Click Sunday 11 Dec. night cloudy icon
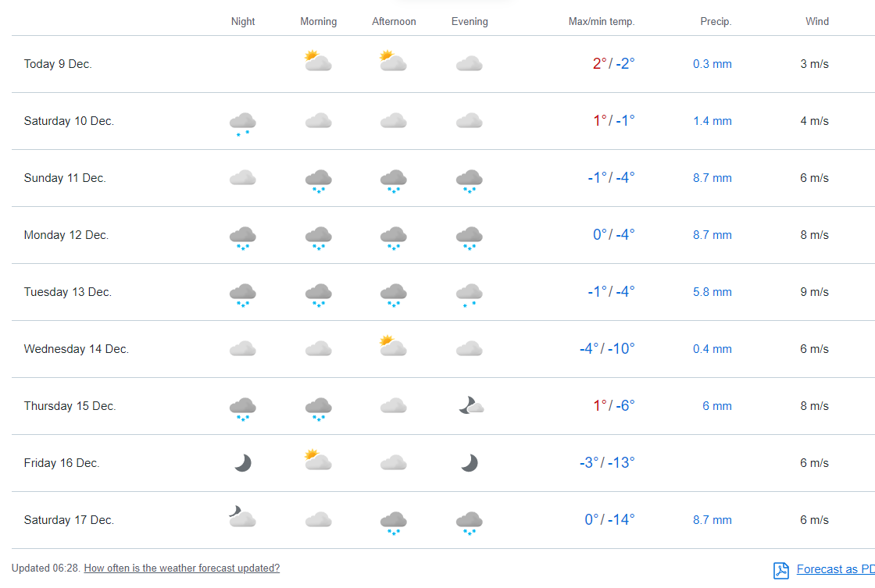The height and width of the screenshot is (588, 875). click(x=243, y=178)
